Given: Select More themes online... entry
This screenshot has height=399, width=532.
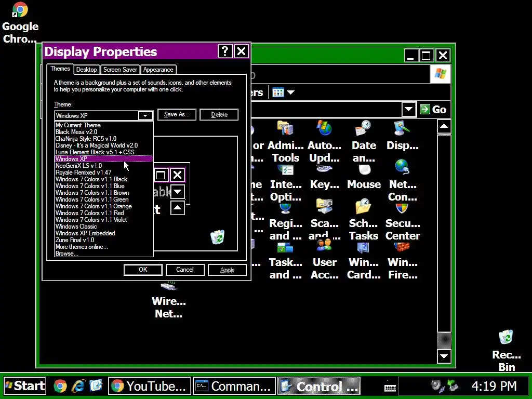Looking at the screenshot, I should [104, 247].
